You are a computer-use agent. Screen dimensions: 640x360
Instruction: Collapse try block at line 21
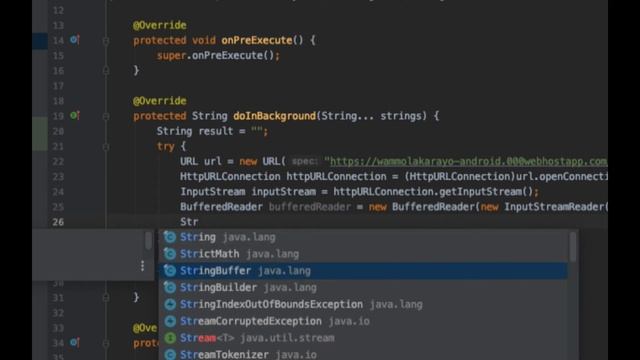tap(106, 147)
